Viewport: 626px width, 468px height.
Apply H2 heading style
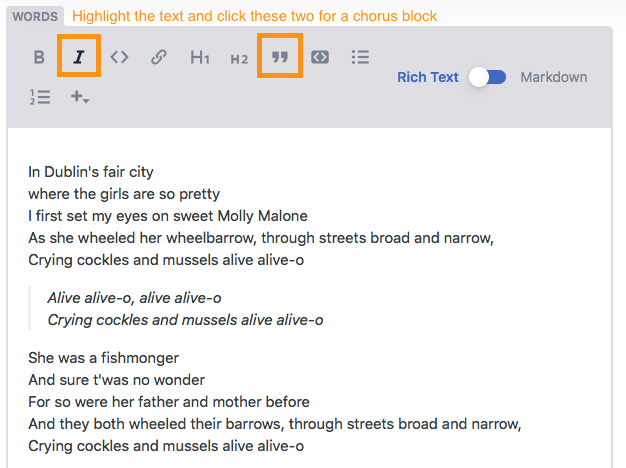tap(239, 59)
